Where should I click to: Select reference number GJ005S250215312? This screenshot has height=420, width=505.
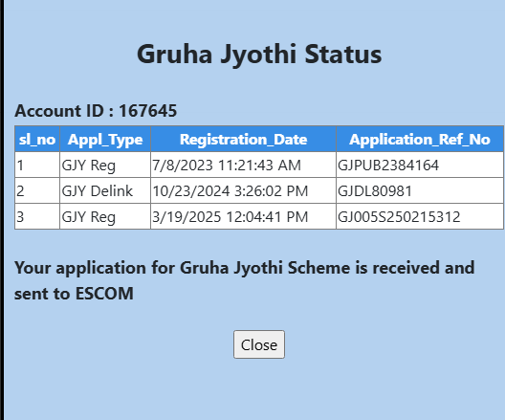399,217
